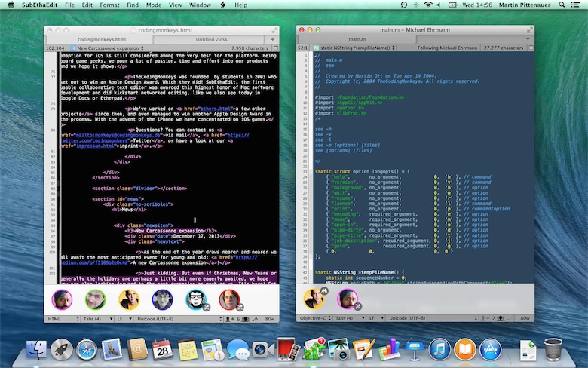Click '80w' wrap width in main.m status bar
The width and height of the screenshot is (588, 368).
tap(525, 318)
